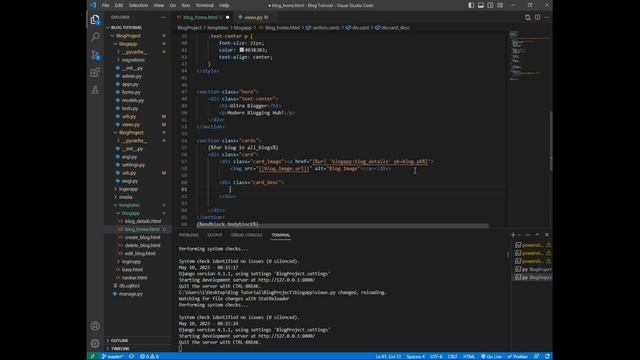Create a new terminal with the plus icon
The width and height of the screenshot is (640, 360).
[513, 235]
